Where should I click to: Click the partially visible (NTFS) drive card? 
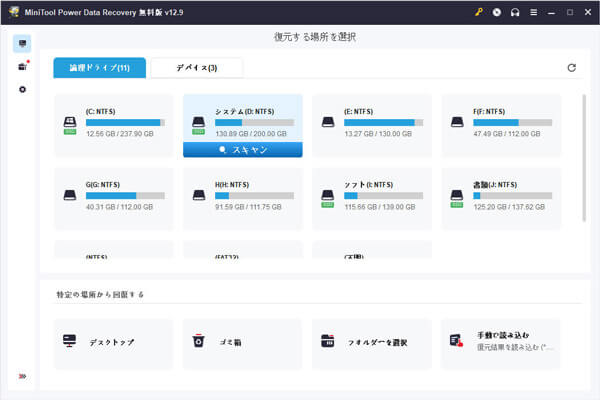tap(114, 250)
